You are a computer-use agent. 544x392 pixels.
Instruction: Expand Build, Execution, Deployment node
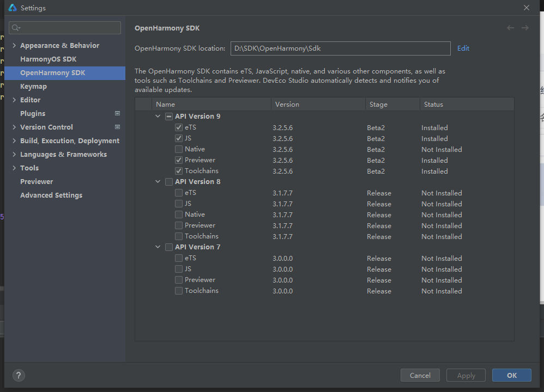coord(14,140)
